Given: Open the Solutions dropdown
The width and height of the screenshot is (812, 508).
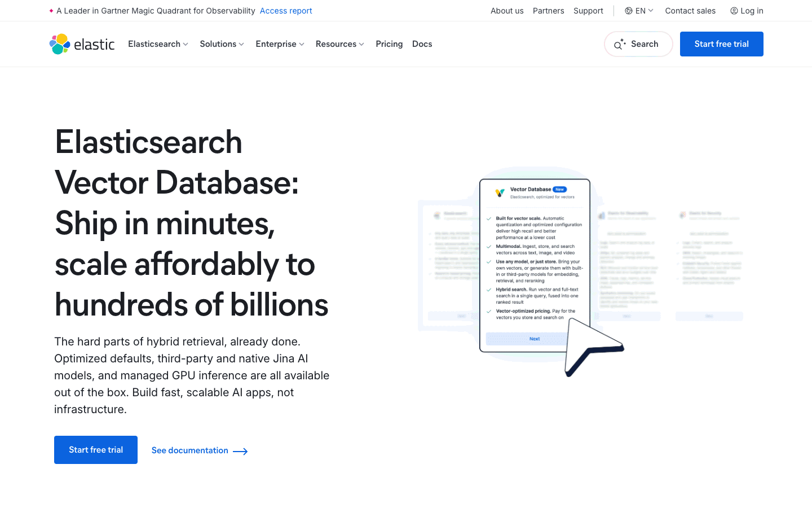Looking at the screenshot, I should 222,44.
